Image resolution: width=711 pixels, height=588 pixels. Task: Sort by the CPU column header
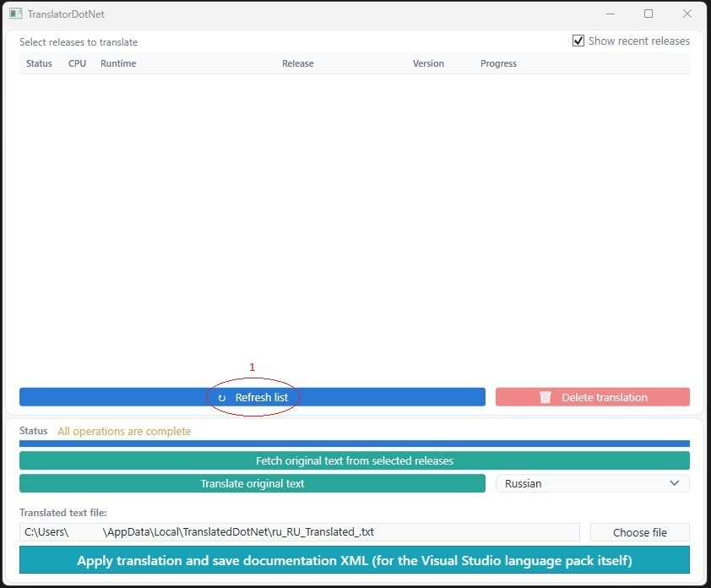77,63
